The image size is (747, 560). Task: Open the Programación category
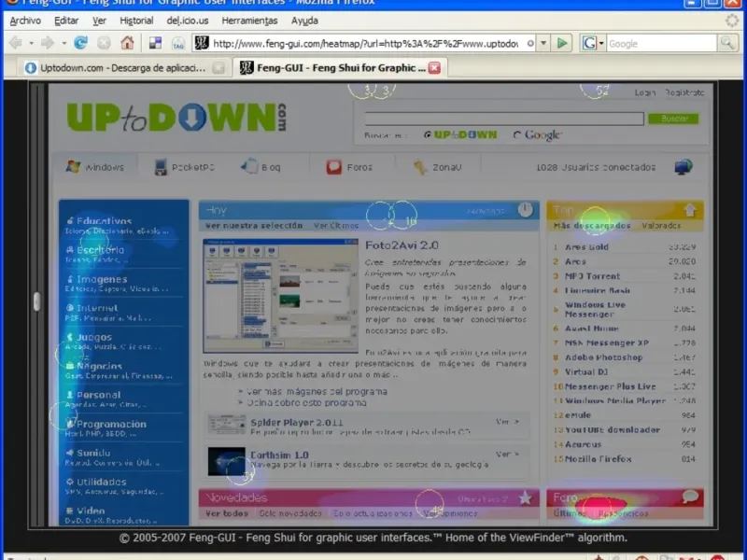(111, 424)
